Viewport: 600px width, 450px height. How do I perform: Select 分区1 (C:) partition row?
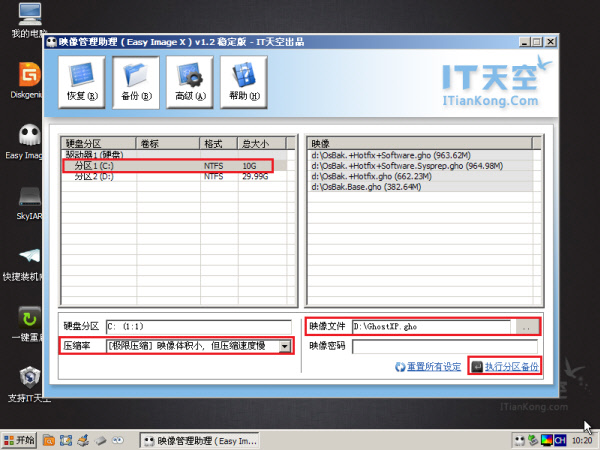click(x=174, y=166)
